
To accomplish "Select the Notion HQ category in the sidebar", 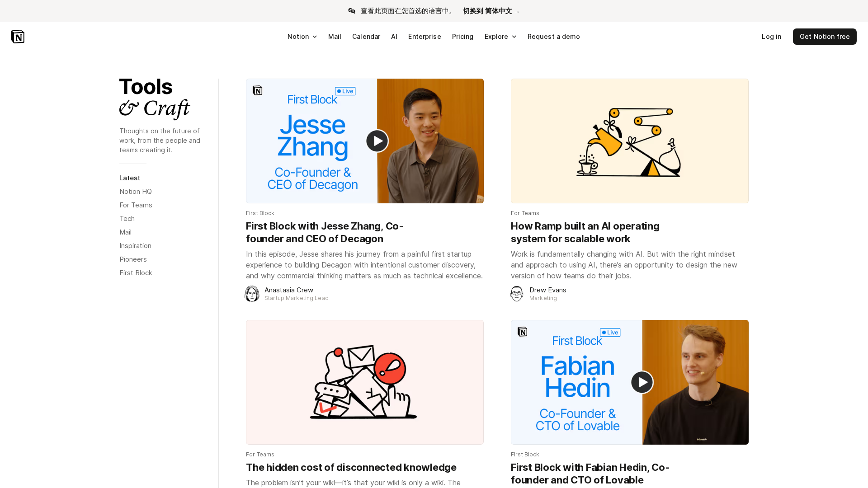I will tap(136, 192).
